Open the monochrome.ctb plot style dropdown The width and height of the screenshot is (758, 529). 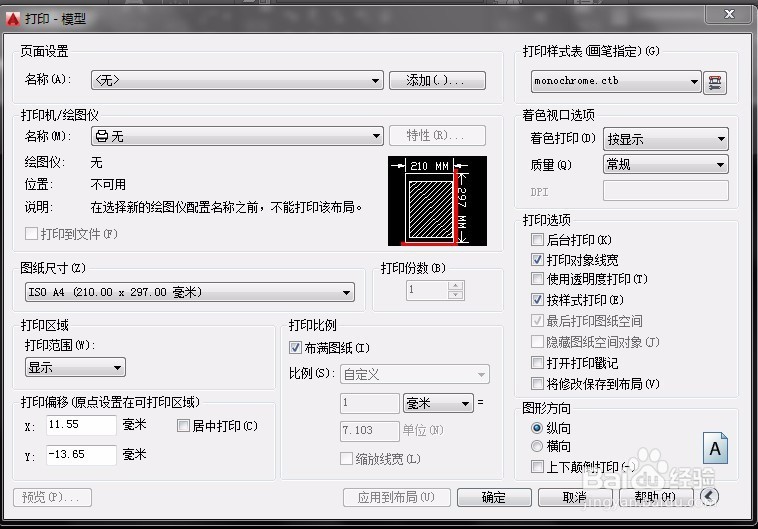[616, 81]
